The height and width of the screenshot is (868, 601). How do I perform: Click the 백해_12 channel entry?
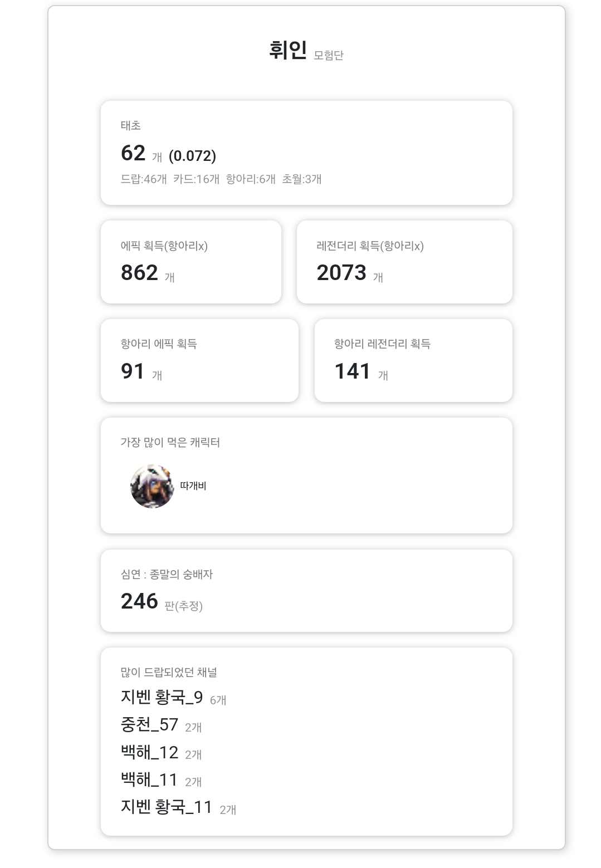click(149, 753)
